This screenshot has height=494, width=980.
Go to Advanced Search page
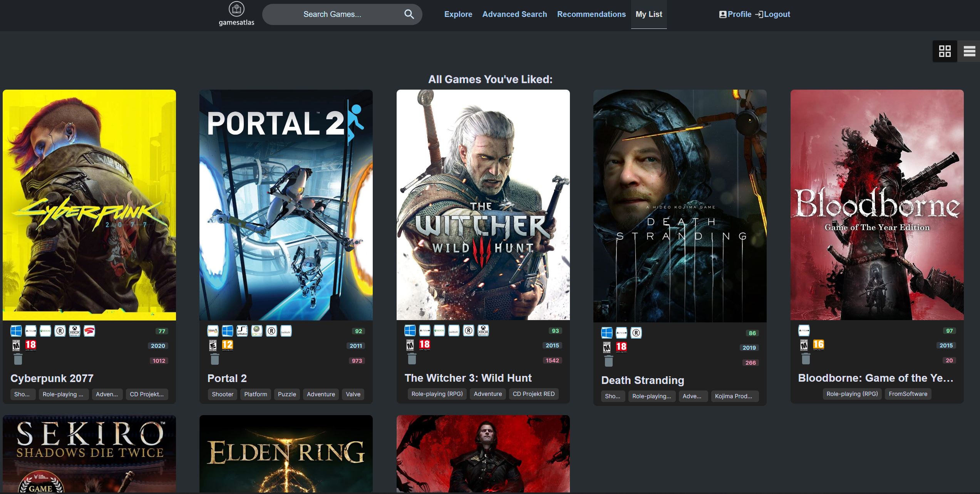click(x=514, y=14)
